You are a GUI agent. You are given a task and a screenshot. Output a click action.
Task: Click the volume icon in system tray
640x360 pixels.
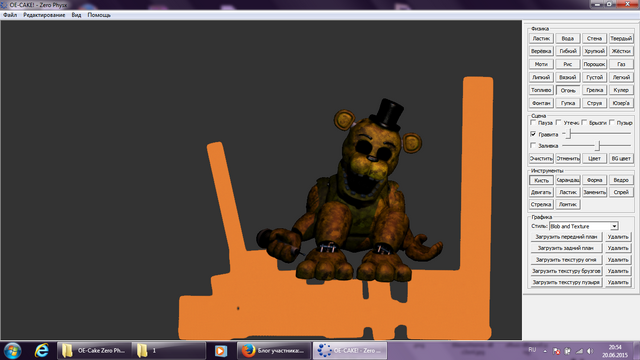point(590,351)
